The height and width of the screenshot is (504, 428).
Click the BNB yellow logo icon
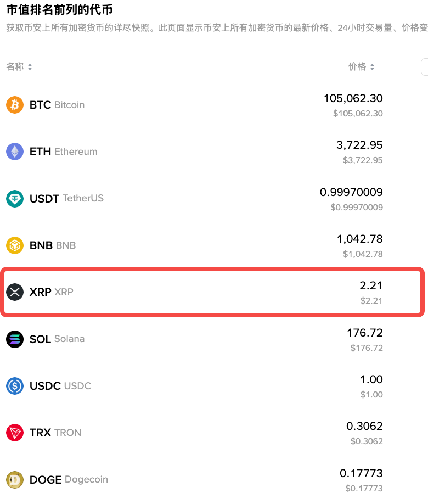click(14, 245)
